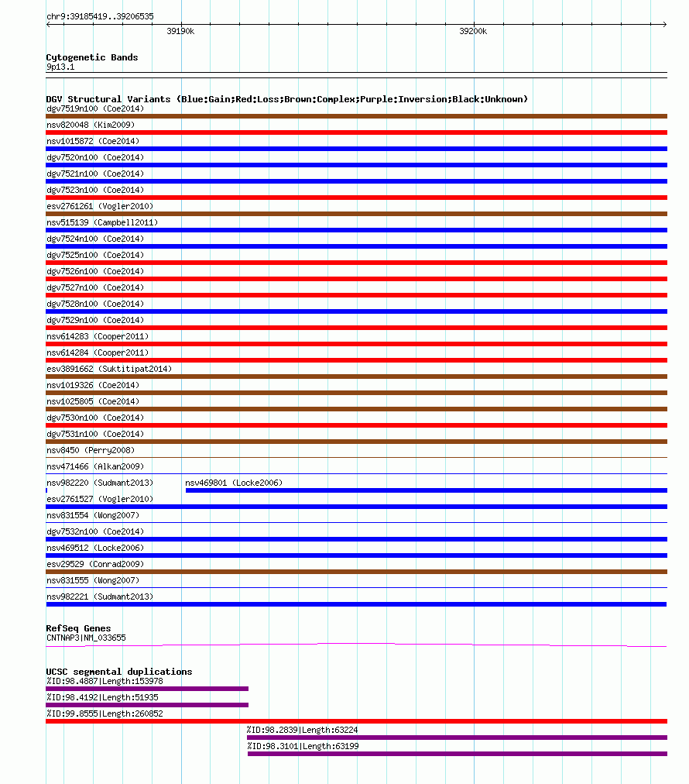The height and width of the screenshot is (784, 689).
Task: Click the chr9:39185419..39206535 coordinate text
Action: pos(100,16)
